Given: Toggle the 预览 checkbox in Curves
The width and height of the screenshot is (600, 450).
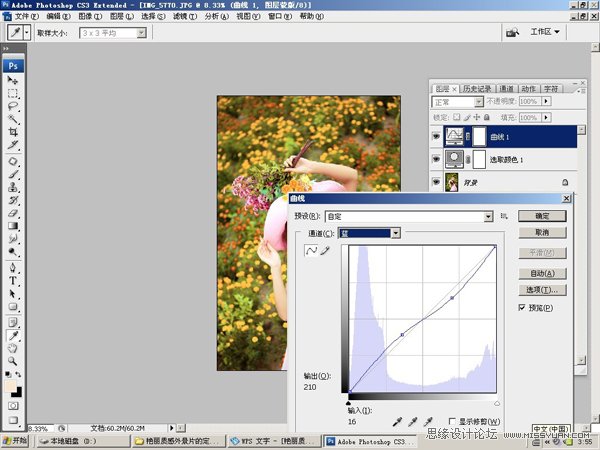Looking at the screenshot, I should click(x=522, y=307).
